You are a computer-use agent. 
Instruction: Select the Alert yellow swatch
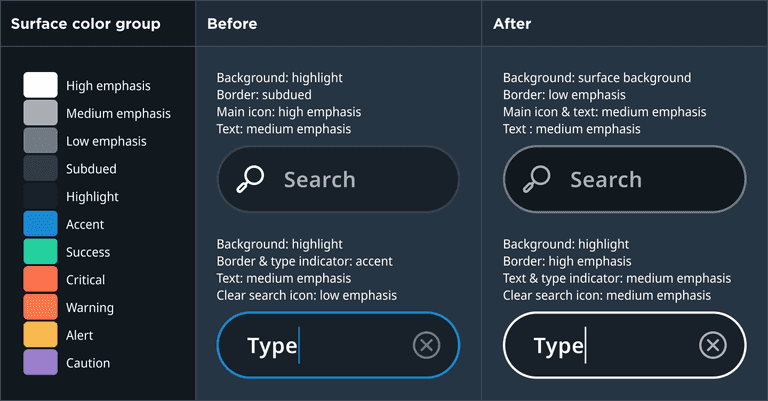click(x=40, y=335)
